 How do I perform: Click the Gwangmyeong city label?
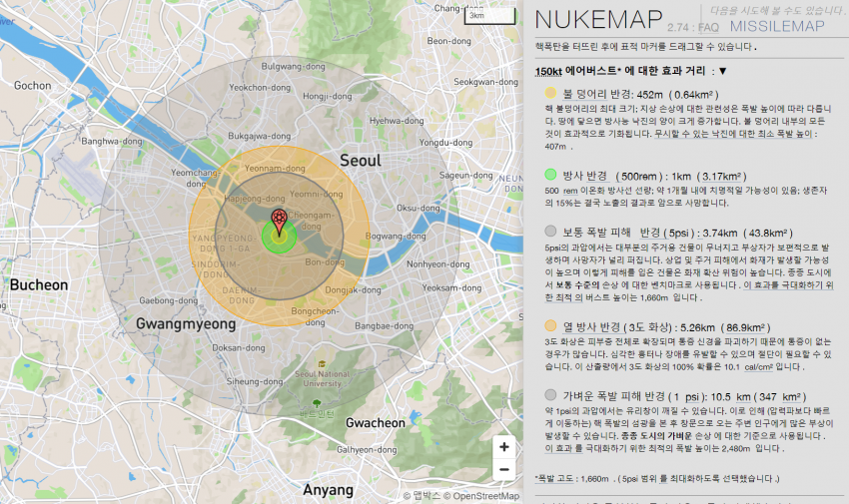click(x=186, y=324)
